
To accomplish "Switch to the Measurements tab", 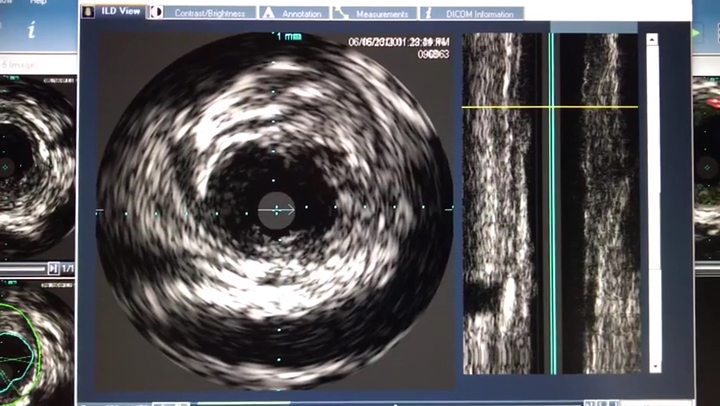I will click(382, 14).
